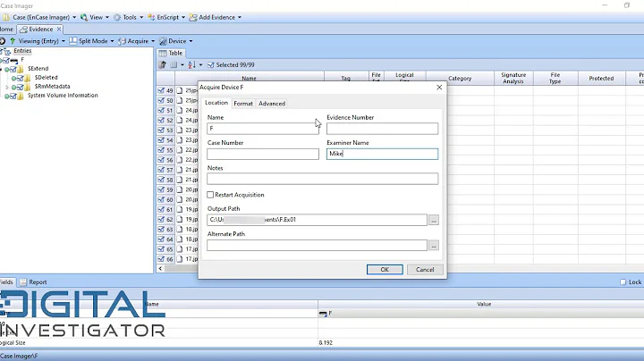This screenshot has width=644, height=361.
Task: Open the Split Mode dropdown
Action: point(112,41)
